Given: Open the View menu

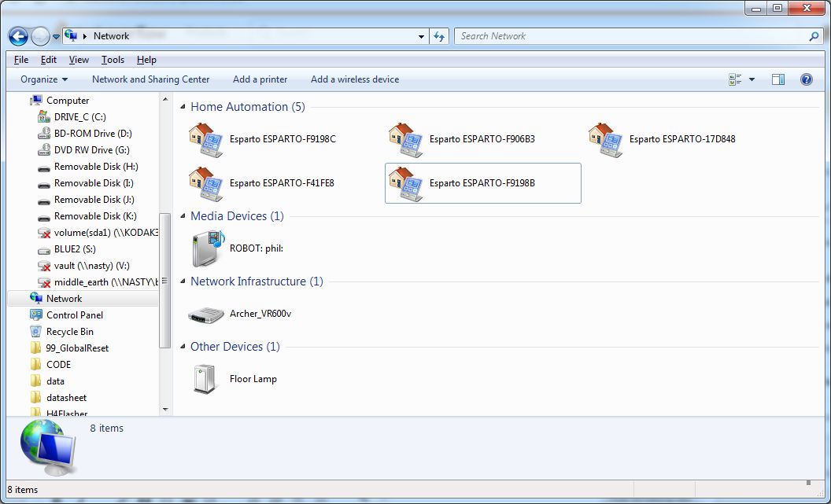Looking at the screenshot, I should [79, 60].
